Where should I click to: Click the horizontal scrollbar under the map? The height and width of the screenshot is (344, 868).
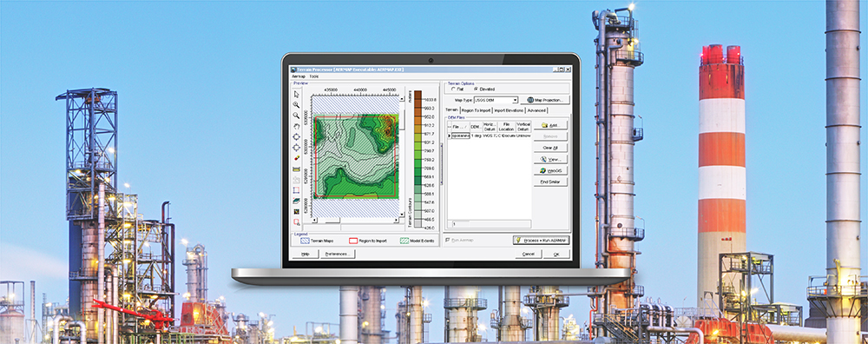pos(355,221)
